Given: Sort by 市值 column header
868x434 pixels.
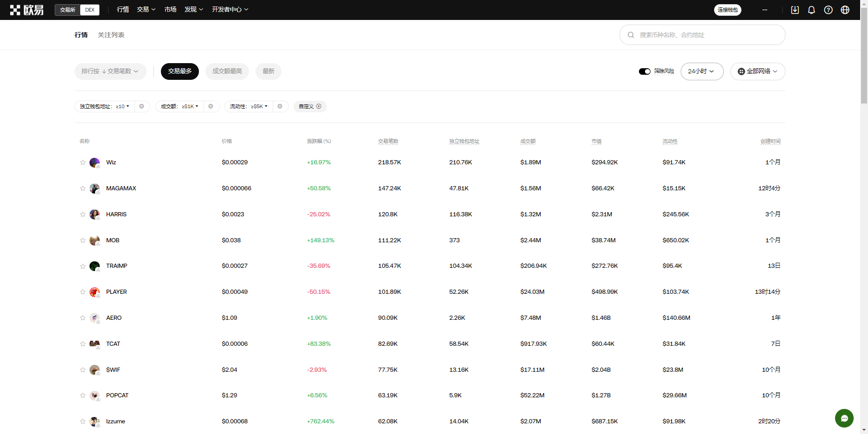Looking at the screenshot, I should point(596,141).
